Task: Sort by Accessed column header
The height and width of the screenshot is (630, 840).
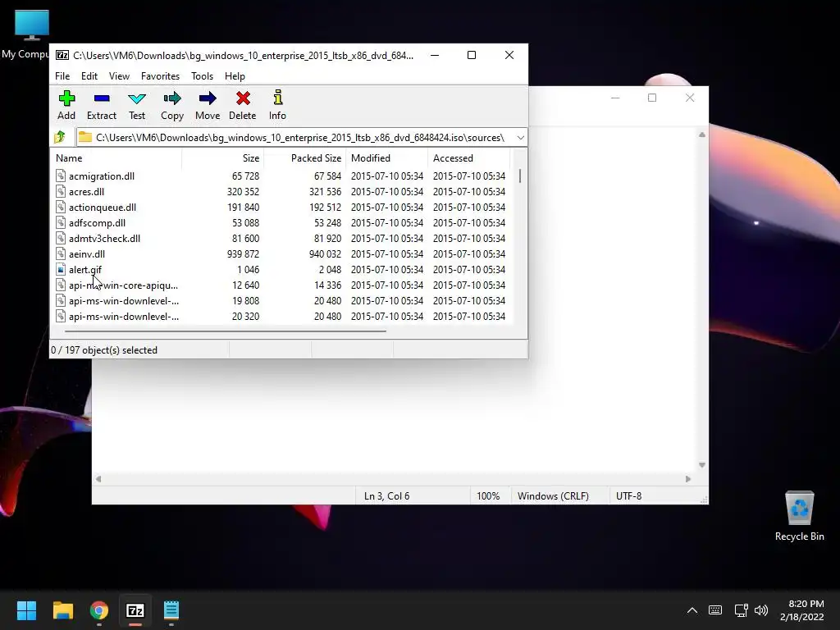Action: pyautogui.click(x=468, y=158)
